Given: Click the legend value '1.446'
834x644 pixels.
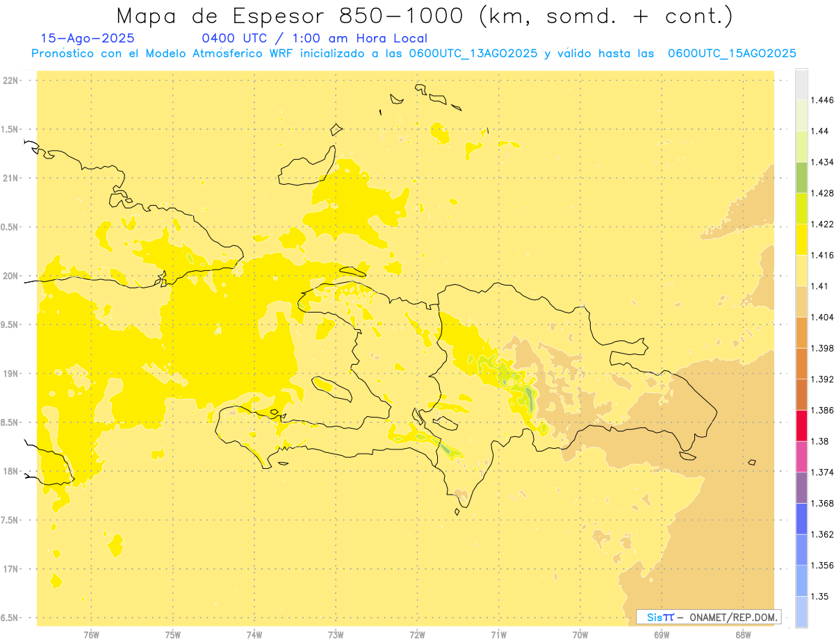Looking at the screenshot, I should tap(821, 100).
